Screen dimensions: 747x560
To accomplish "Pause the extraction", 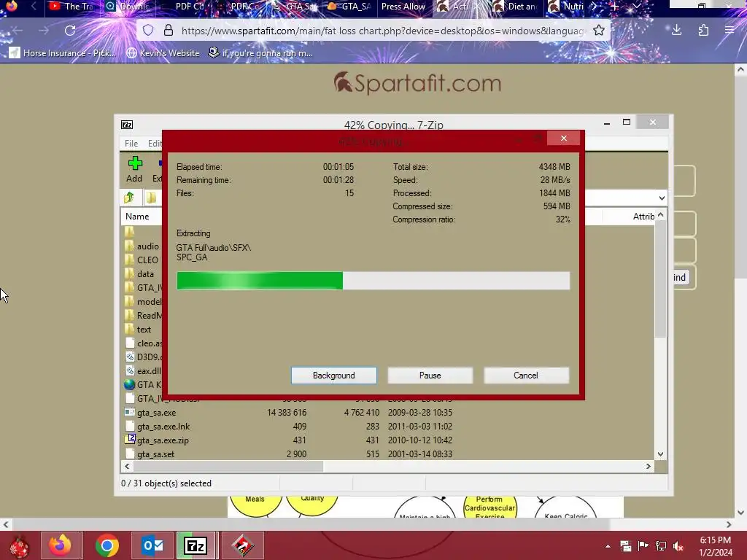I will pos(430,376).
